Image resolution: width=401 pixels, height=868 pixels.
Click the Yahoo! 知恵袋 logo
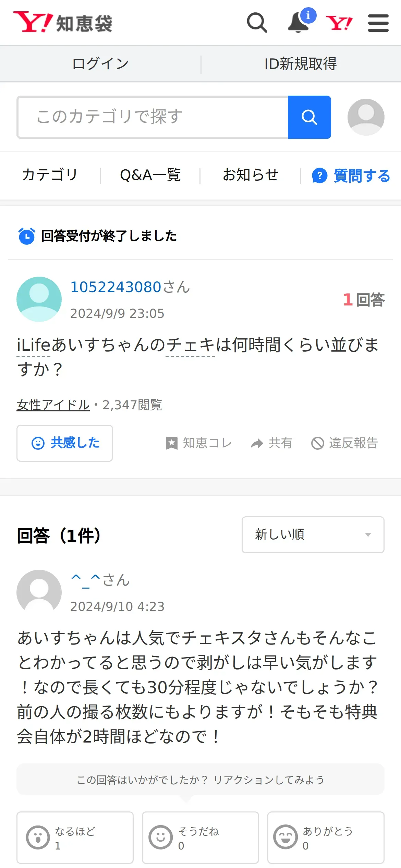tap(63, 23)
